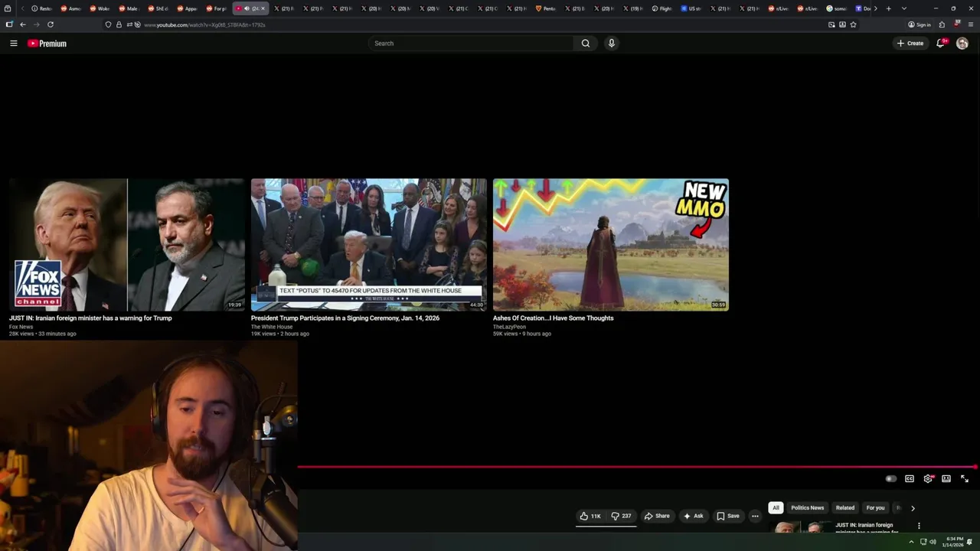Play the NEW MMO Ashes of Creation thumbnail

coord(611,245)
